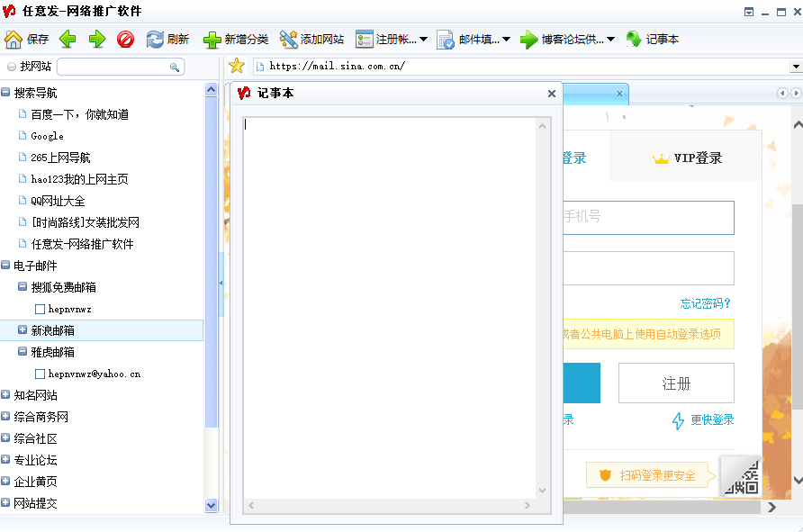This screenshot has height=532, width=803.
Task: Open 添加网站 to add a website
Action: pyautogui.click(x=311, y=40)
